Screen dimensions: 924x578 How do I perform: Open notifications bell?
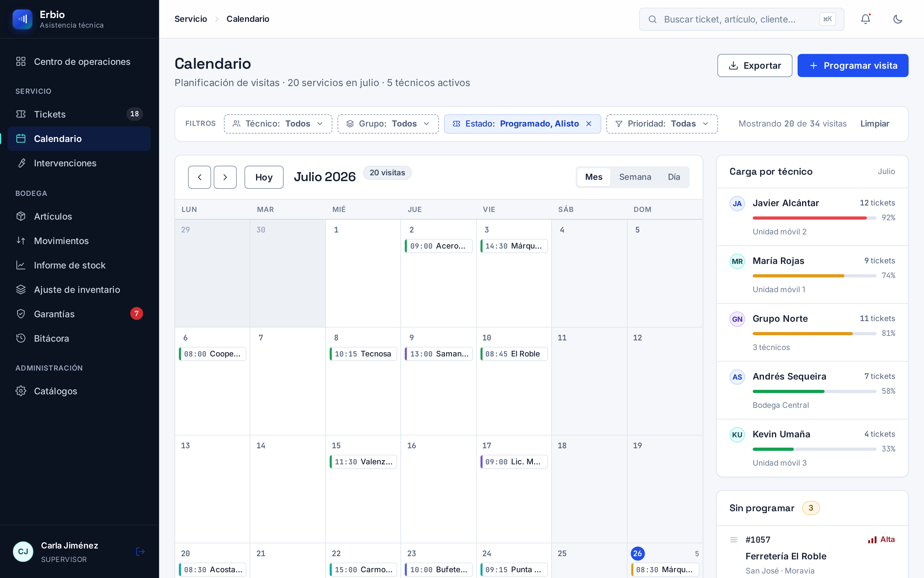pyautogui.click(x=865, y=19)
